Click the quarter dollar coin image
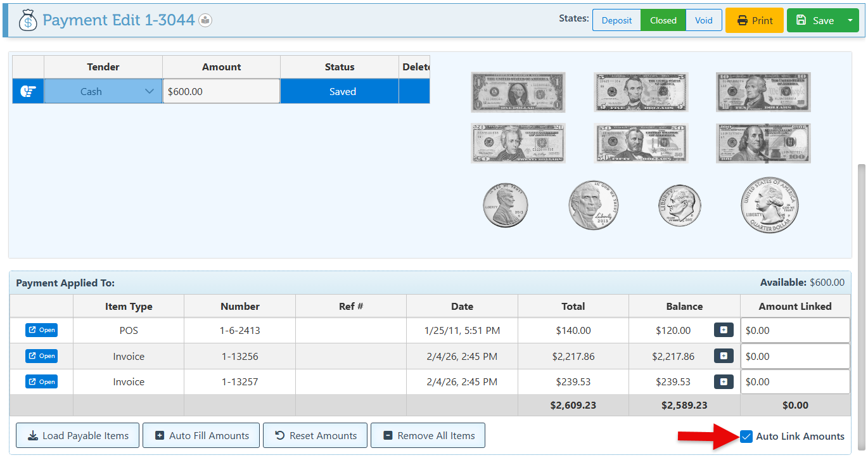This screenshot has height=460, width=868. click(769, 205)
